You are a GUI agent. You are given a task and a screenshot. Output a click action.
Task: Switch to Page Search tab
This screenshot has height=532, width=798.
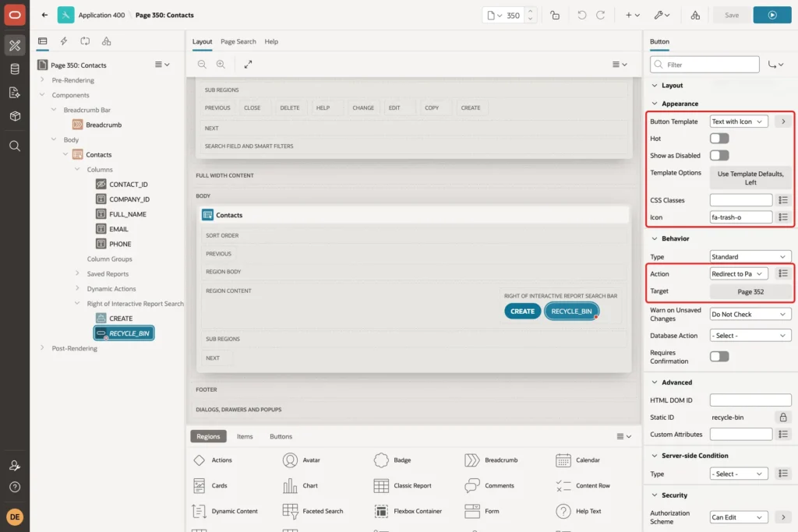click(x=238, y=42)
